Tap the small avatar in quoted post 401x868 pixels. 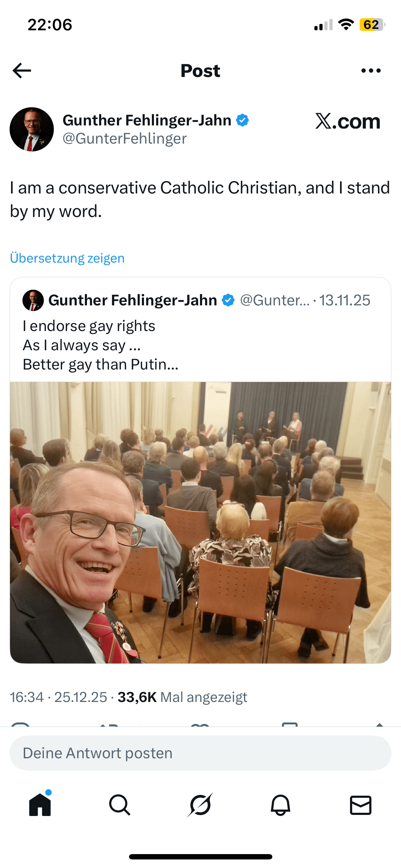click(33, 300)
